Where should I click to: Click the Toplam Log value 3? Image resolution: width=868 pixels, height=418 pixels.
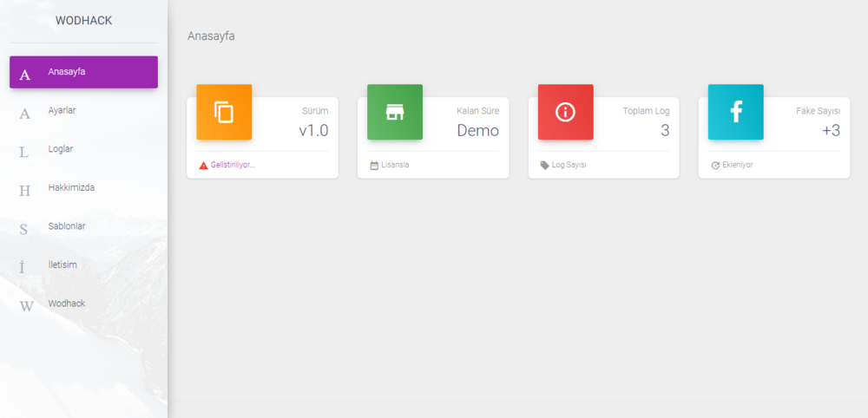click(x=665, y=130)
